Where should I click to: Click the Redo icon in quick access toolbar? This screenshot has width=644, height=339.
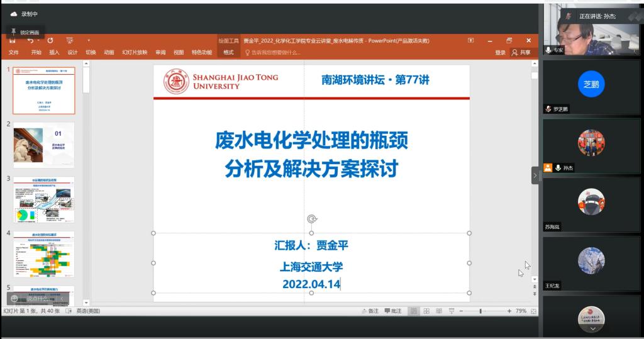(x=50, y=40)
